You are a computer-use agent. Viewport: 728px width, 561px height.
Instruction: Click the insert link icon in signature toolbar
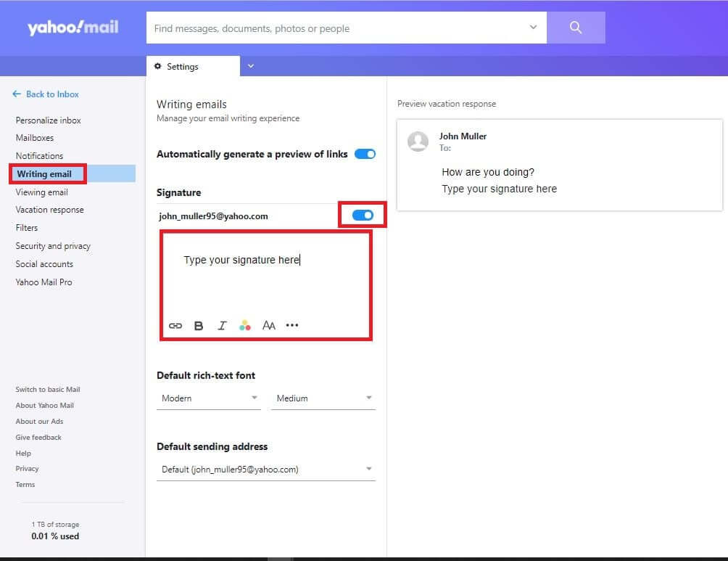(175, 326)
